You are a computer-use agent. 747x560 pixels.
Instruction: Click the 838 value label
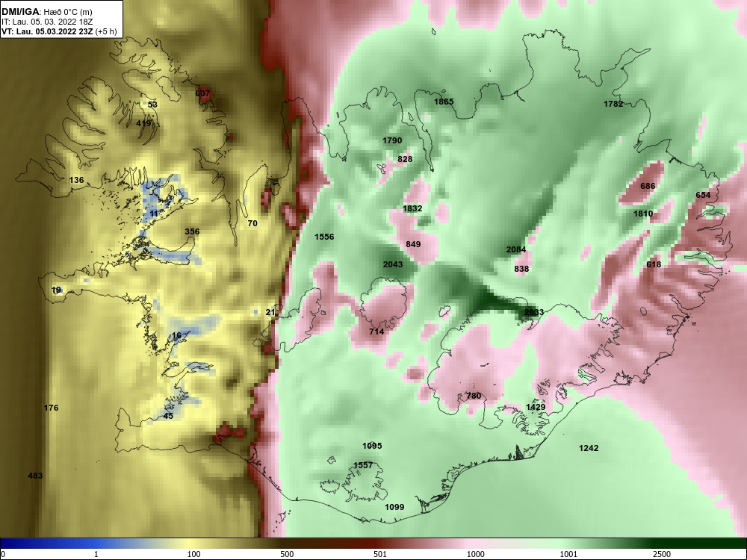tap(521, 270)
